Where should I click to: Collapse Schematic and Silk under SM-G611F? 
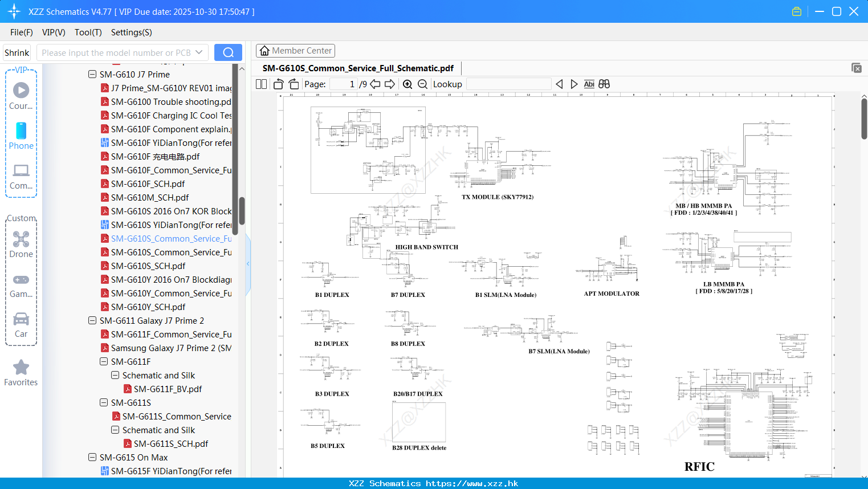point(115,375)
